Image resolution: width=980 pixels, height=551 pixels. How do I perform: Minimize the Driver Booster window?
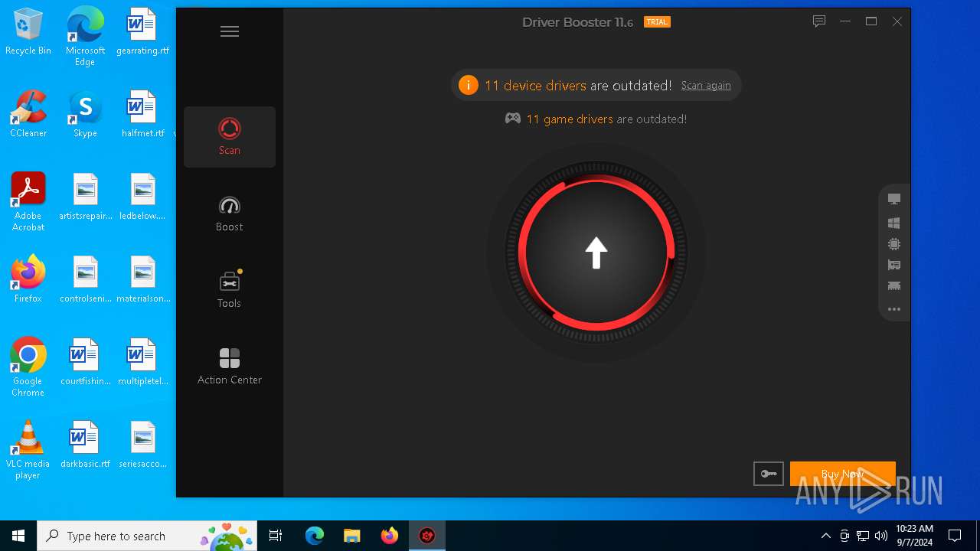click(845, 21)
